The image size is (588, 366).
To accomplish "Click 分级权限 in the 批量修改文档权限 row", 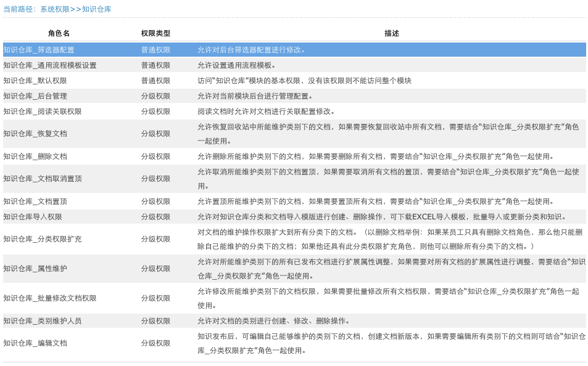I will 155,298.
